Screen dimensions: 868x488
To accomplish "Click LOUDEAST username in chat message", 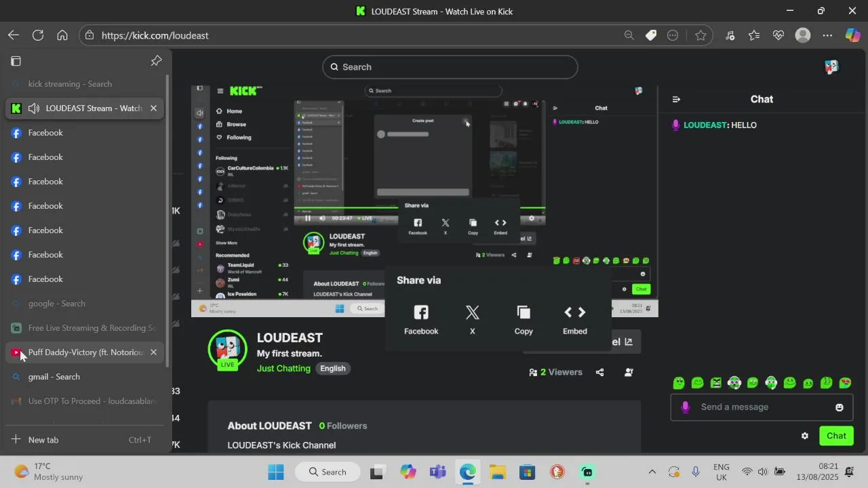I will tap(705, 125).
